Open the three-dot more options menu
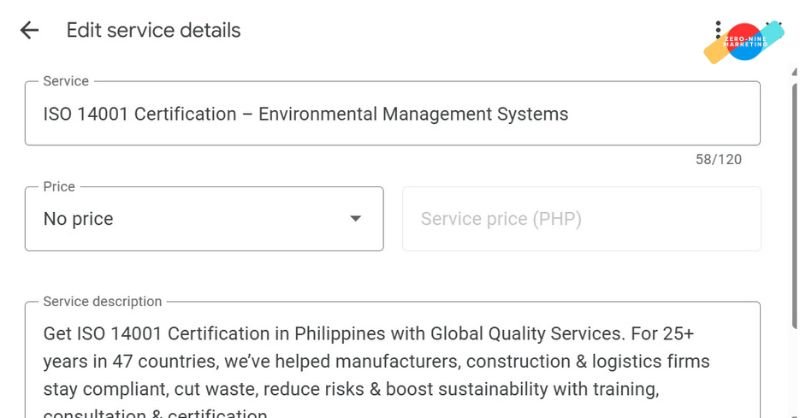This screenshot has width=800, height=418. click(x=718, y=30)
